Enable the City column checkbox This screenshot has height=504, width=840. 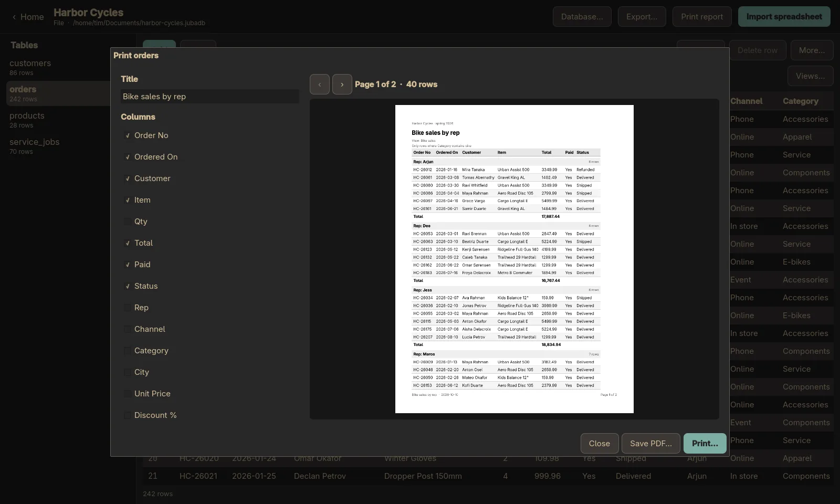point(128,372)
